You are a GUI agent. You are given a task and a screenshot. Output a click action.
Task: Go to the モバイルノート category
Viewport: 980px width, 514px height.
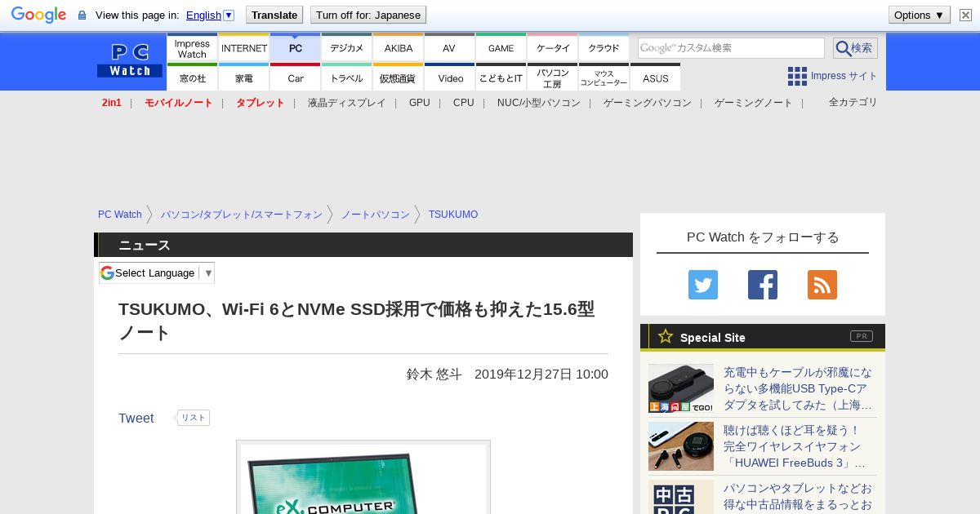(x=179, y=103)
